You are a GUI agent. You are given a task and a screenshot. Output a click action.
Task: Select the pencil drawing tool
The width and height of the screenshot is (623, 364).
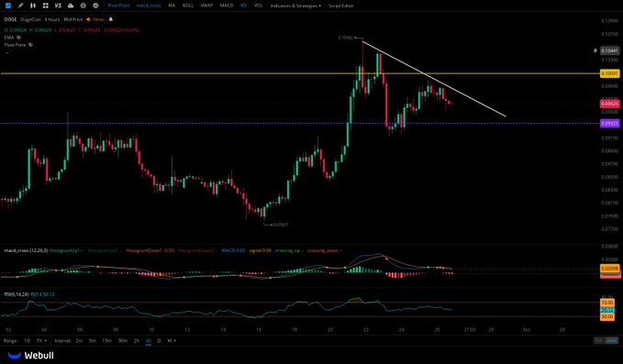[21, 6]
